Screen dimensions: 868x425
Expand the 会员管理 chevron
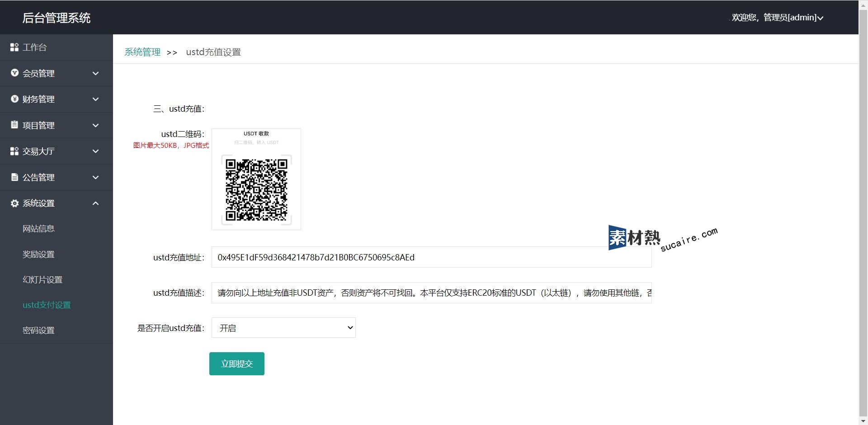(x=95, y=73)
